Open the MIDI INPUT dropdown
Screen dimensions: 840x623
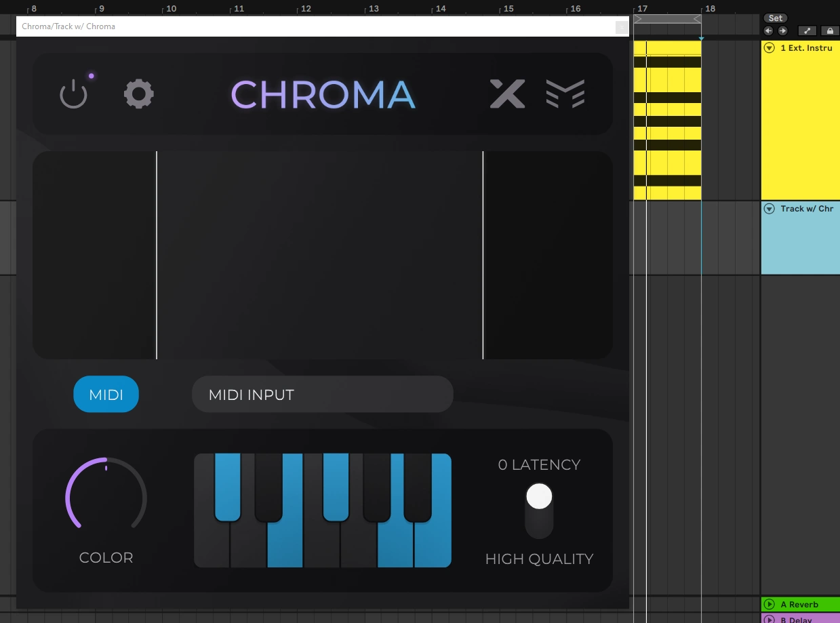[322, 395]
